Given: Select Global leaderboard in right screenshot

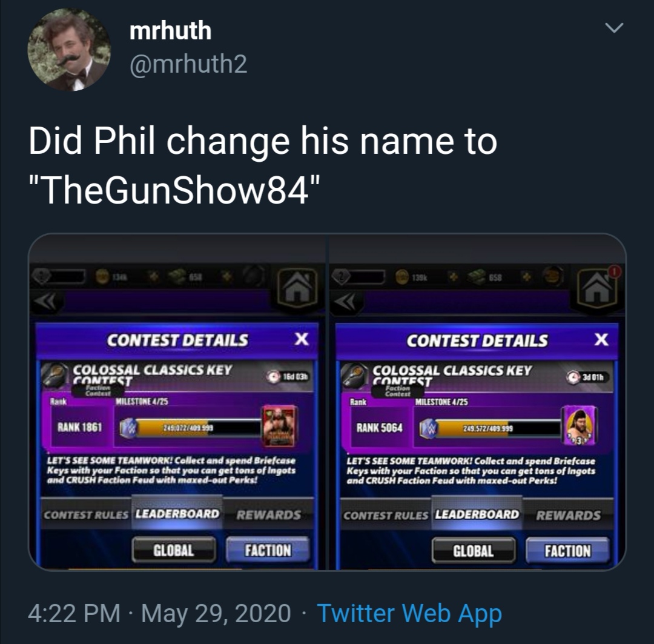Looking at the screenshot, I should click(474, 551).
